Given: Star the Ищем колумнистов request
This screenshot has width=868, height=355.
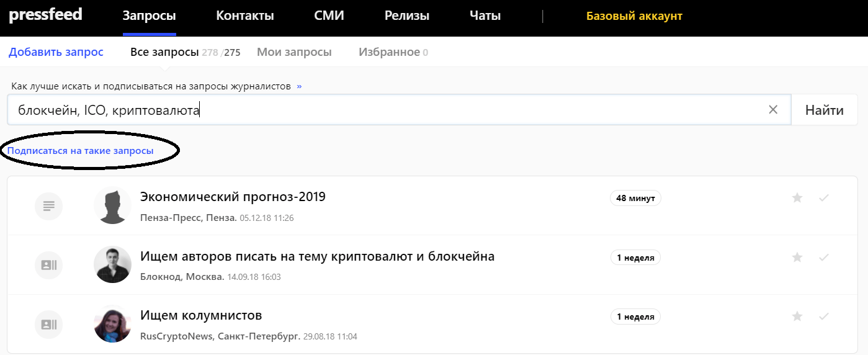Looking at the screenshot, I should click(797, 317).
